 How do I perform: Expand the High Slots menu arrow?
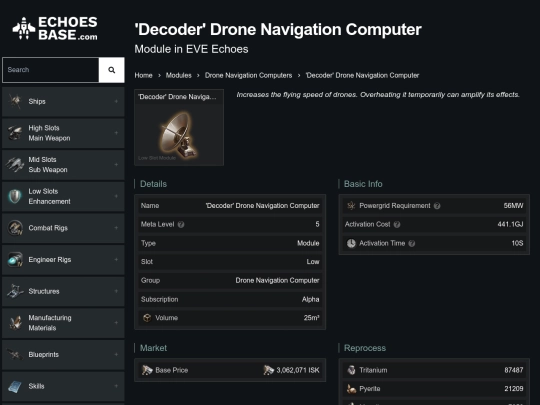point(116,133)
